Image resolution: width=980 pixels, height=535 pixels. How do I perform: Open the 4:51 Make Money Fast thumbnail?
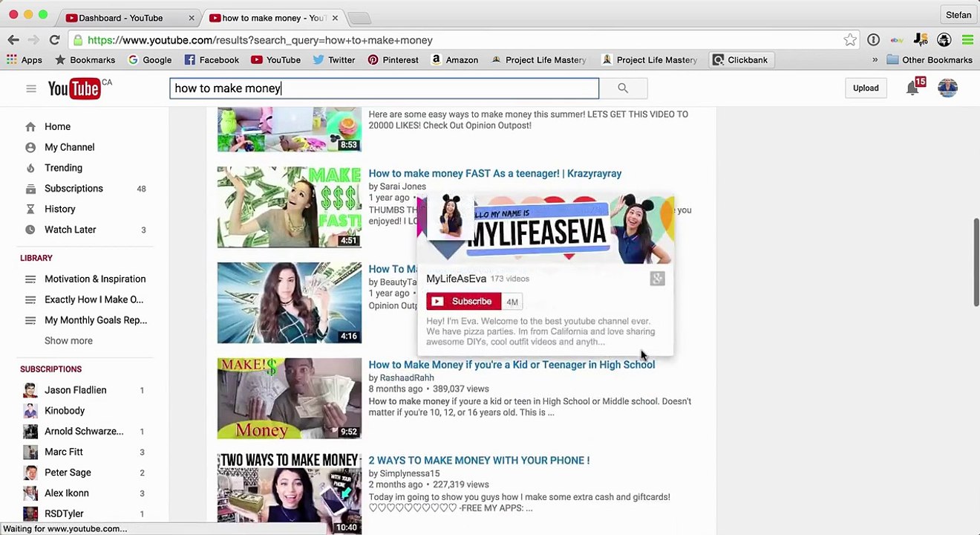coord(290,207)
